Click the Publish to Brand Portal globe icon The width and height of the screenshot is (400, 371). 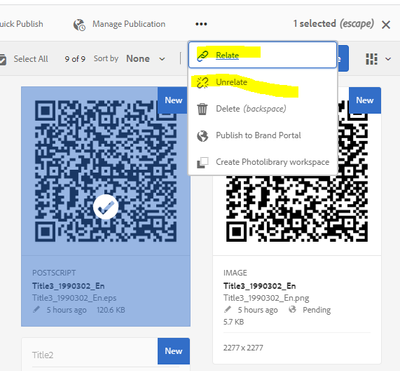click(202, 136)
